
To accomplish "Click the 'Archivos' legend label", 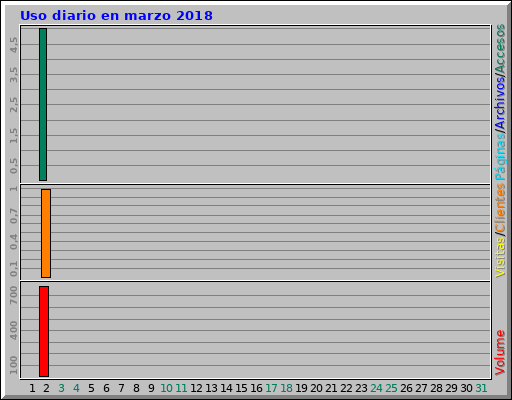I will point(500,104).
